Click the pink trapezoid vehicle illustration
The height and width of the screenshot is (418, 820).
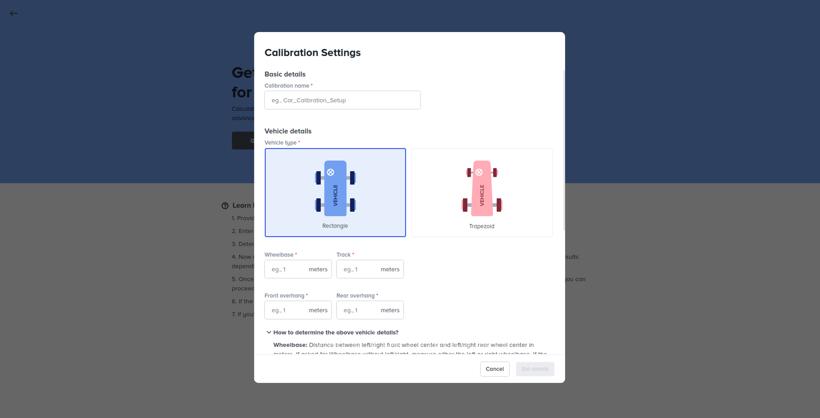[x=482, y=188]
